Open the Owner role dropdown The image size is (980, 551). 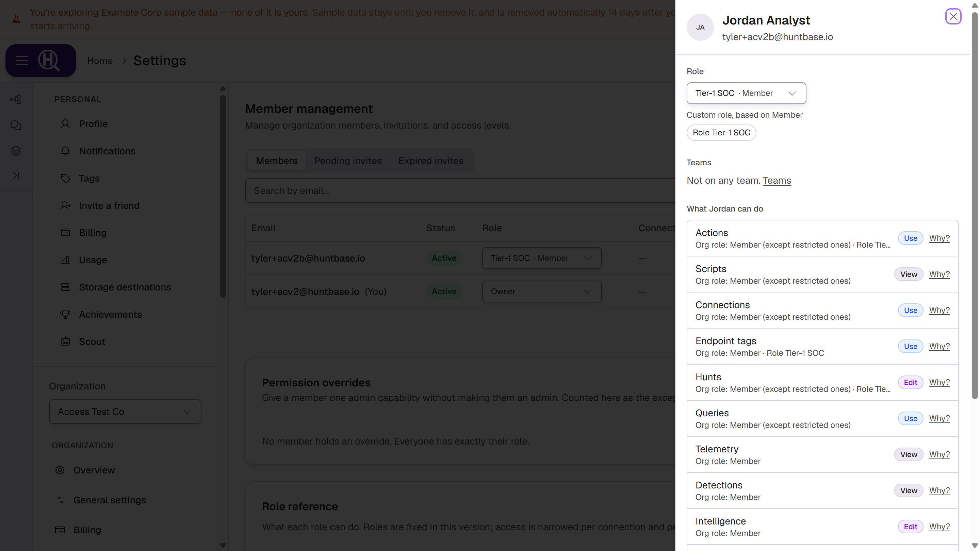point(542,292)
